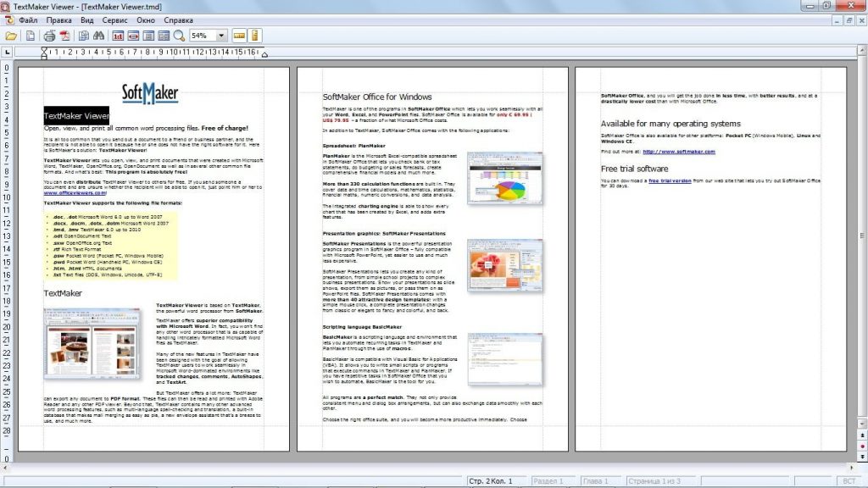This screenshot has width=868, height=488.
Task: Click the Available for many operating systems heading
Action: pyautogui.click(x=670, y=124)
